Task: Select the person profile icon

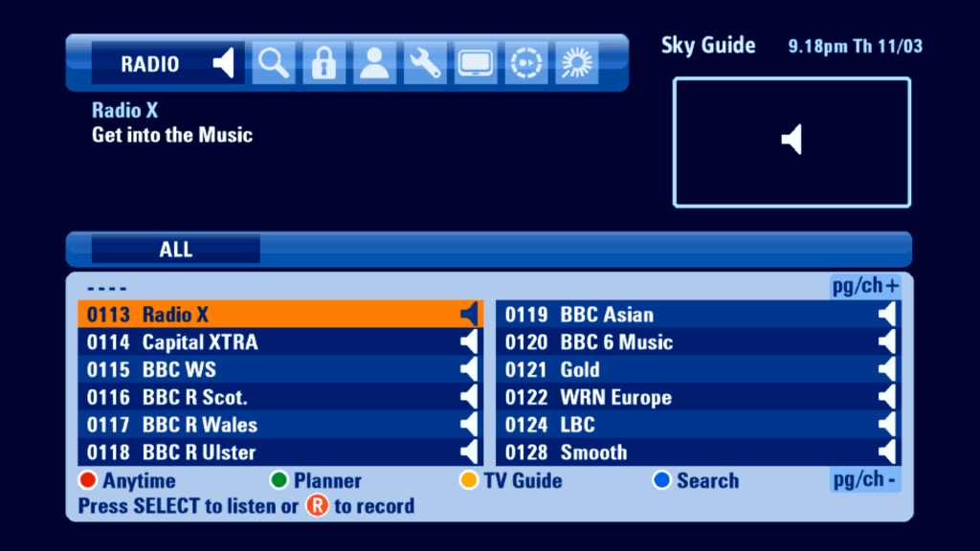Action: click(x=373, y=63)
